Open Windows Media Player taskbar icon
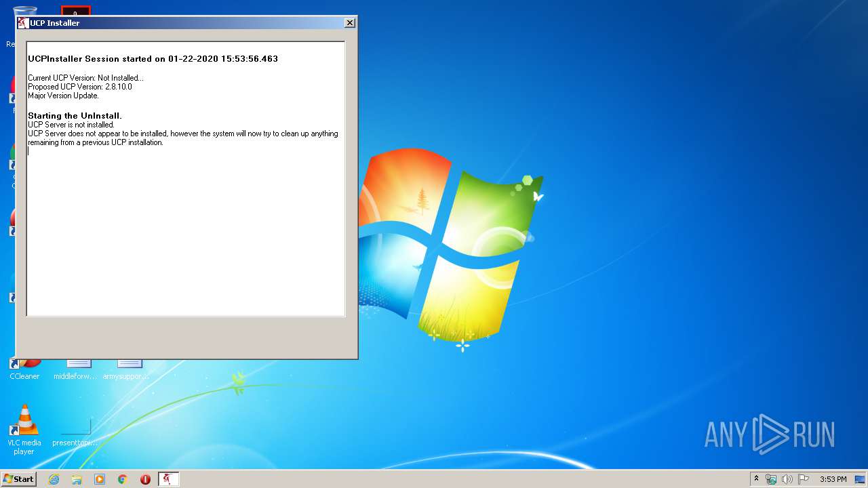This screenshot has height=488, width=868. 100,479
